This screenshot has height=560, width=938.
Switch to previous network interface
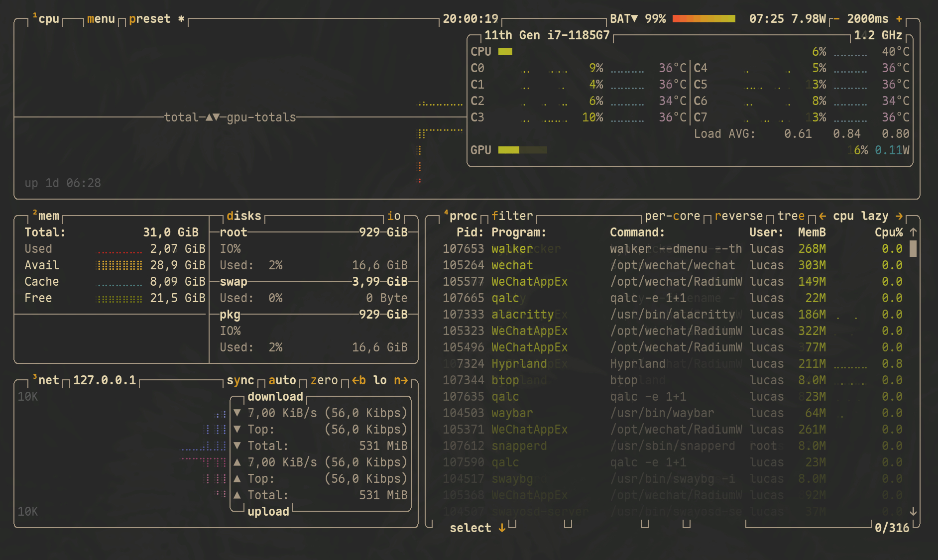[x=358, y=380]
